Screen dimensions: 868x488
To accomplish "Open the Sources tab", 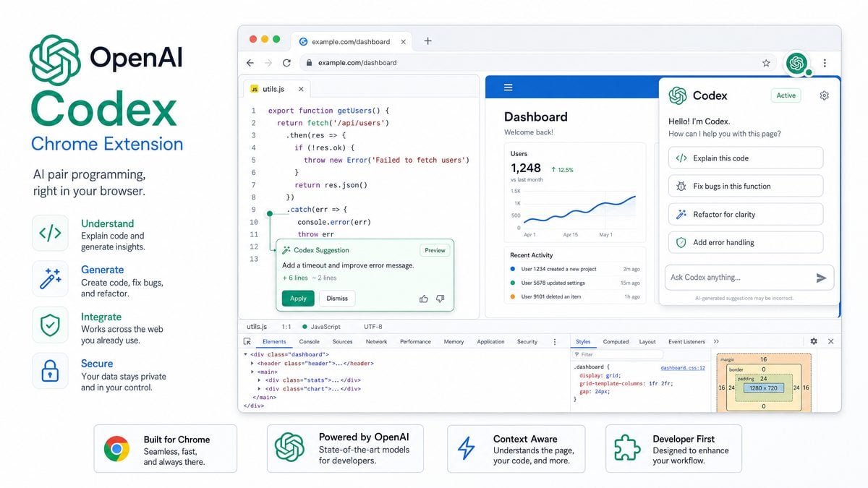I will [343, 341].
